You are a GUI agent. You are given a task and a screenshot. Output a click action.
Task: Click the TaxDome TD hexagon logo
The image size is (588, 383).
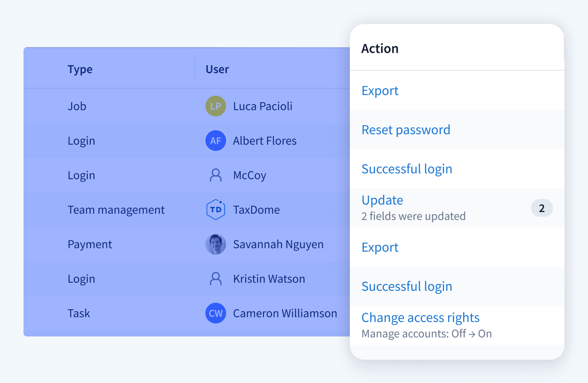[x=216, y=210]
